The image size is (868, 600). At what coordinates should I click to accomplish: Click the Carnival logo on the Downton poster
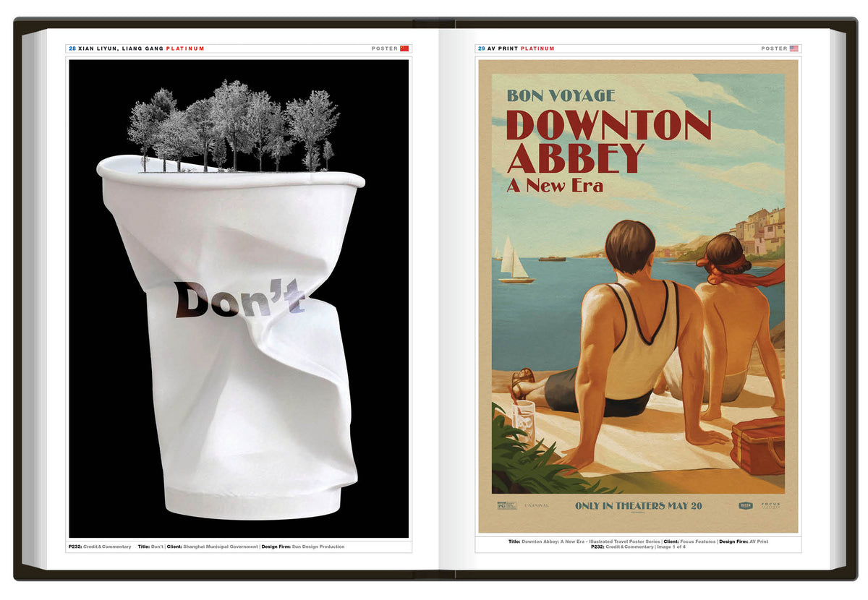tap(537, 505)
